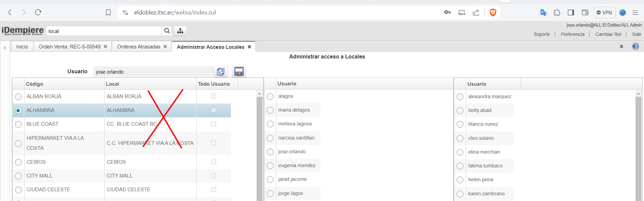Collapse the header with double-up arrow
The height and width of the screenshot is (201, 644).
621,47
